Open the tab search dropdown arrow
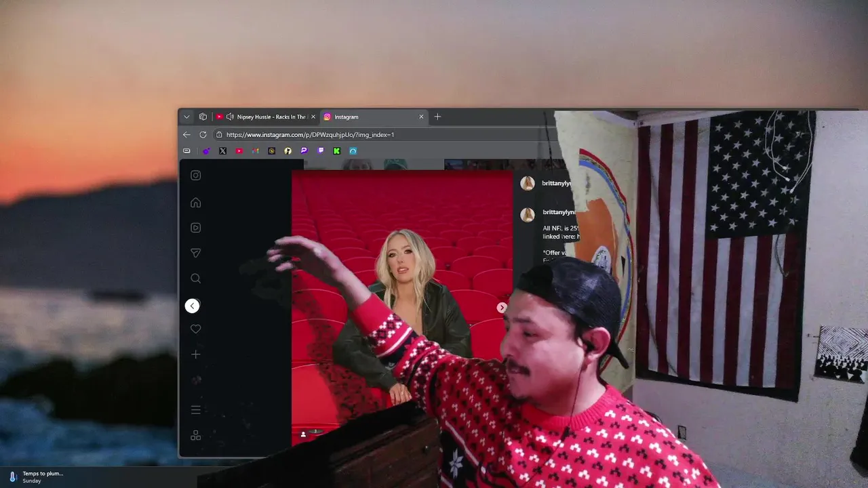Image resolution: width=868 pixels, height=488 pixels. [x=186, y=117]
